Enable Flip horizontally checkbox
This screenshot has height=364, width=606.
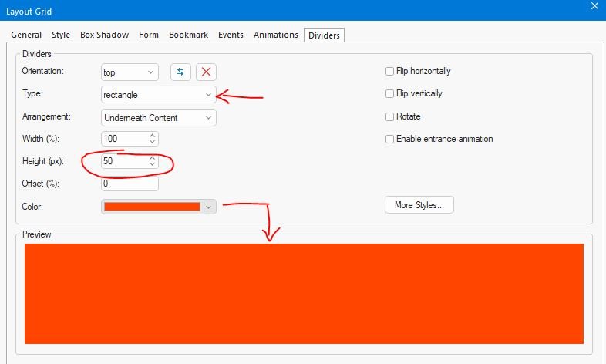[x=390, y=72]
